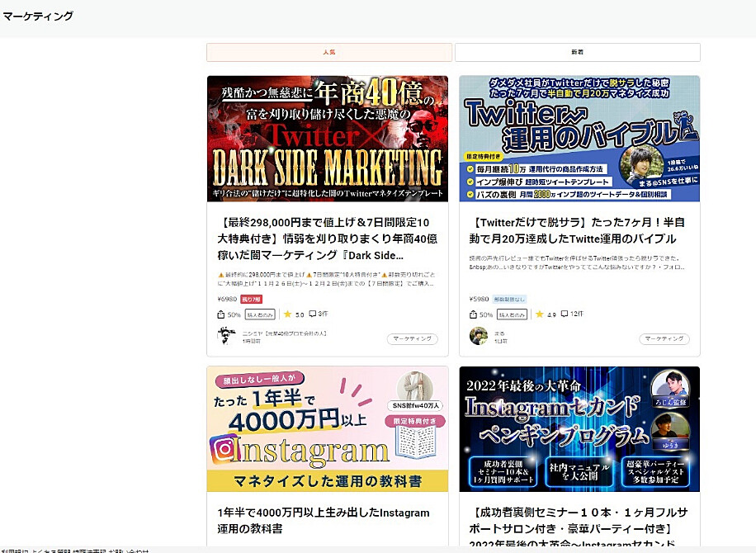Viewport: 756px width, 553px height.
Task: Open author name まる
Action: [499, 333]
